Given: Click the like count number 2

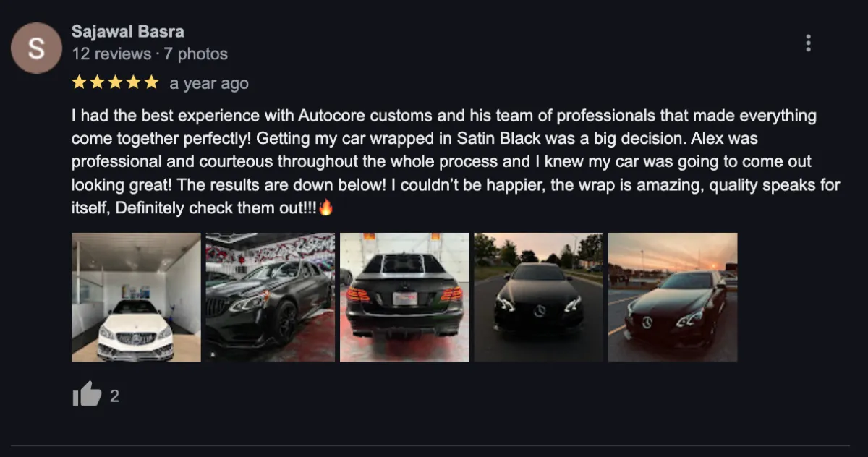Looking at the screenshot, I should click(x=114, y=396).
